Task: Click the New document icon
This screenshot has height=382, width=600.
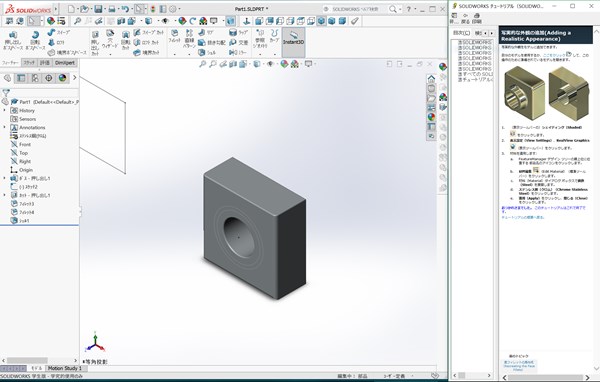Action: 71,9
